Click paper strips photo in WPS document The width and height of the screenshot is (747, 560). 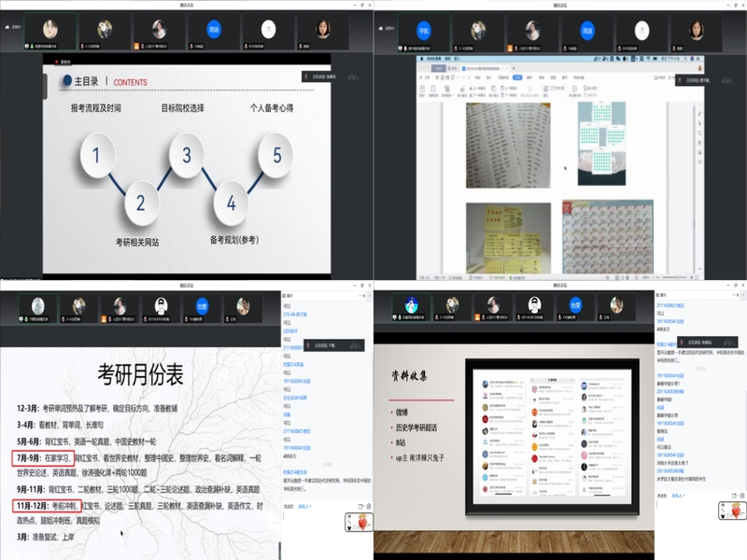coord(508,146)
